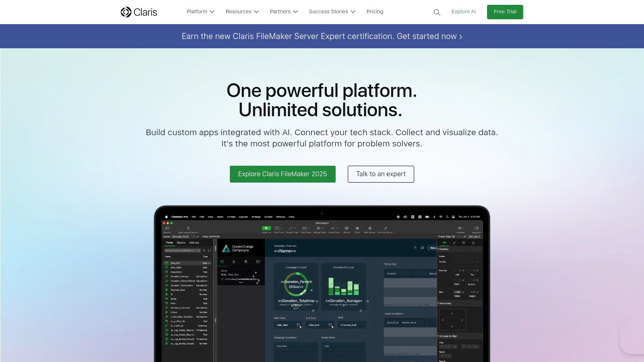Click the Name input field in Inspector
The width and height of the screenshot is (644, 362).
466,256
